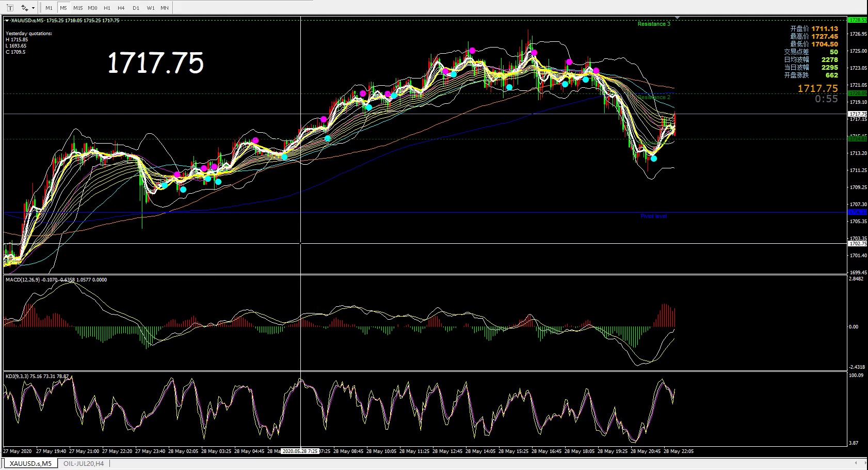This screenshot has width=868, height=470.
Task: Switch chart to M1 timeframe
Action: [x=49, y=8]
